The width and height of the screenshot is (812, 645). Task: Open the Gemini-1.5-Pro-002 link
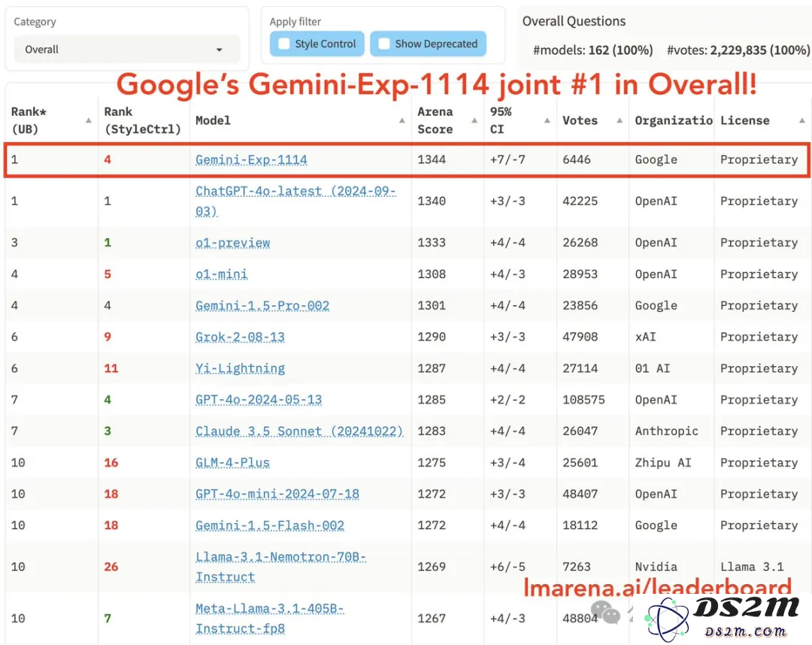[x=262, y=306]
